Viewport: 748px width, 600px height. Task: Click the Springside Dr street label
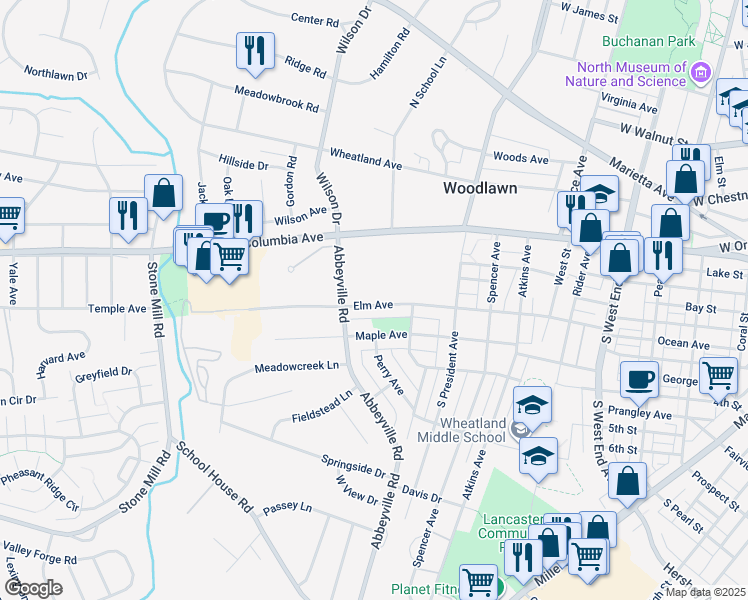(353, 466)
